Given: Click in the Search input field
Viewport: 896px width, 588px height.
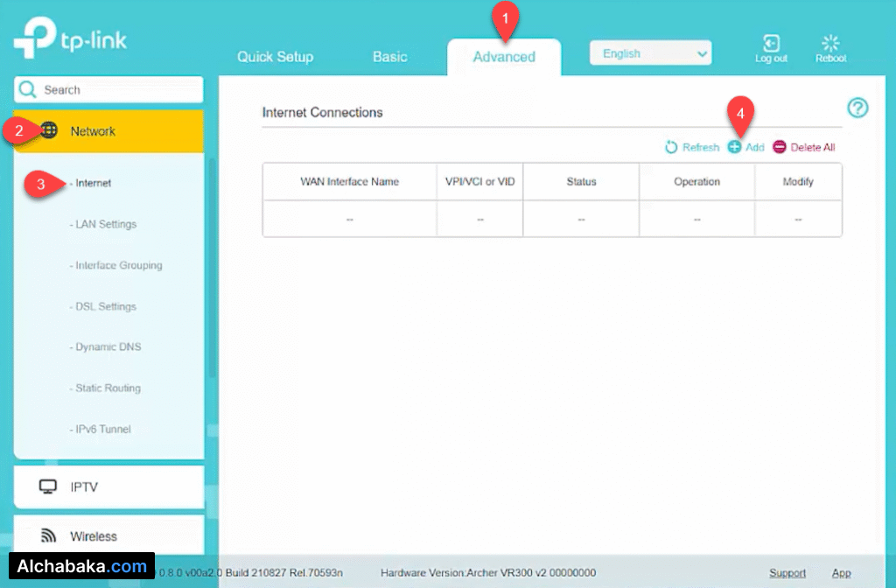Looking at the screenshot, I should click(x=118, y=89).
